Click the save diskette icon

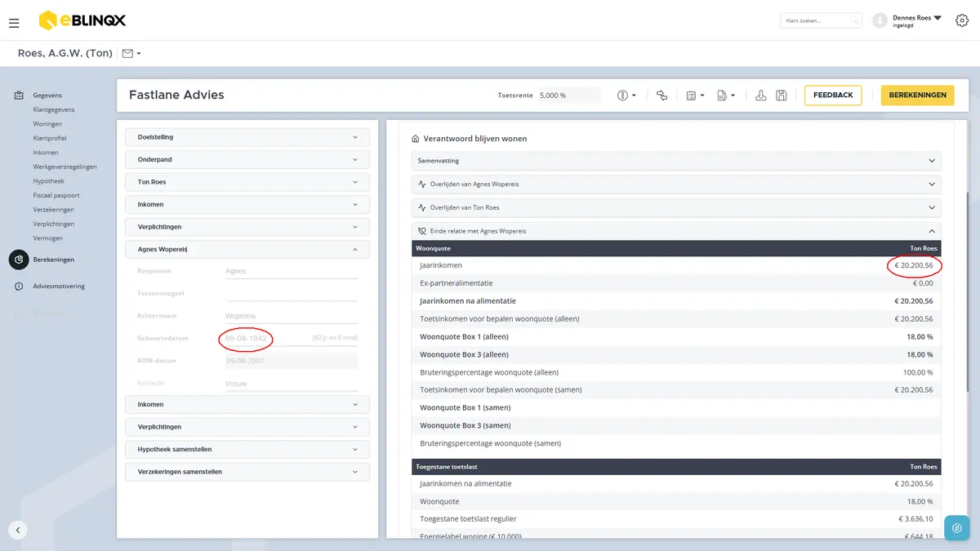coord(782,96)
